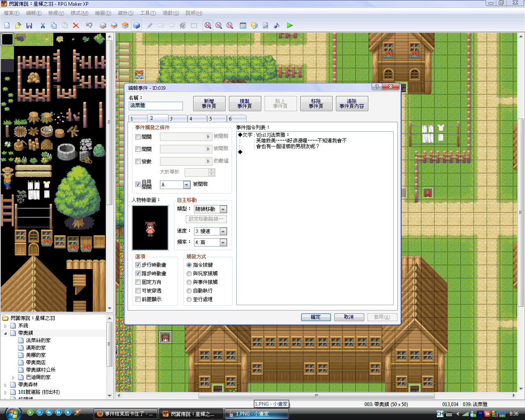Switch to event page tab 1
Viewport: 525px width, 420px height.
[x=138, y=119]
